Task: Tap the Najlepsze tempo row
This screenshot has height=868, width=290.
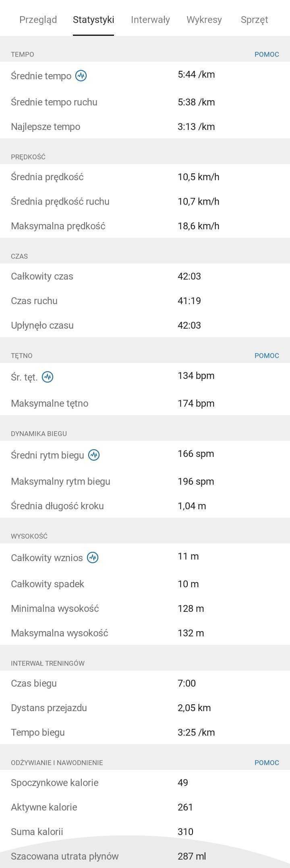Action: point(145,127)
